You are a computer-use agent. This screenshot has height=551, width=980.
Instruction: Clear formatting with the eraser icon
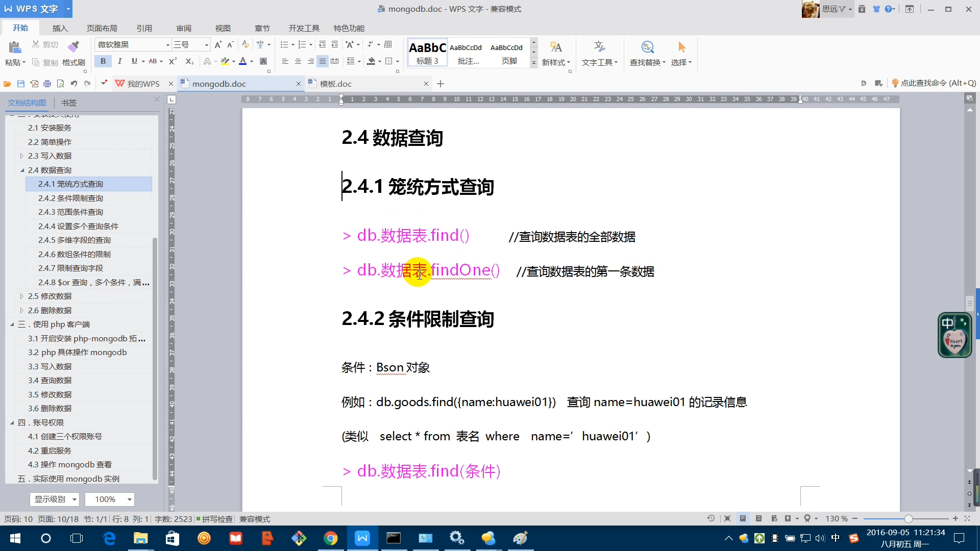click(246, 45)
